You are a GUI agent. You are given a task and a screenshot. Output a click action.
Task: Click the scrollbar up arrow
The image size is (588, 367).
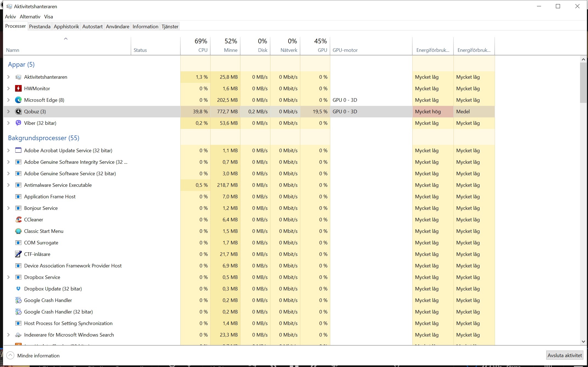point(583,59)
